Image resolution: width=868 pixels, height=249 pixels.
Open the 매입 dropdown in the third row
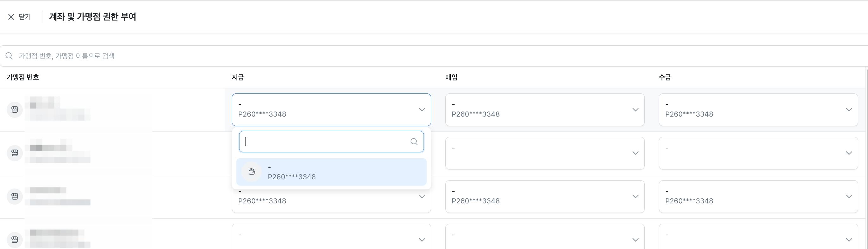click(x=545, y=196)
